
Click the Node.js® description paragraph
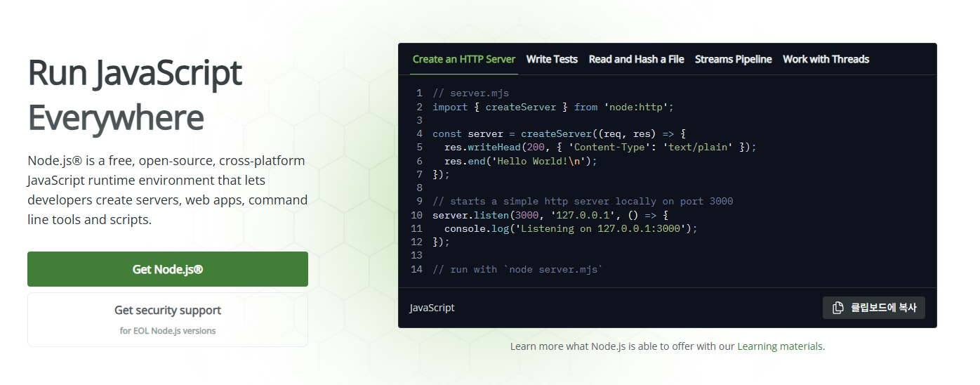[x=168, y=190]
